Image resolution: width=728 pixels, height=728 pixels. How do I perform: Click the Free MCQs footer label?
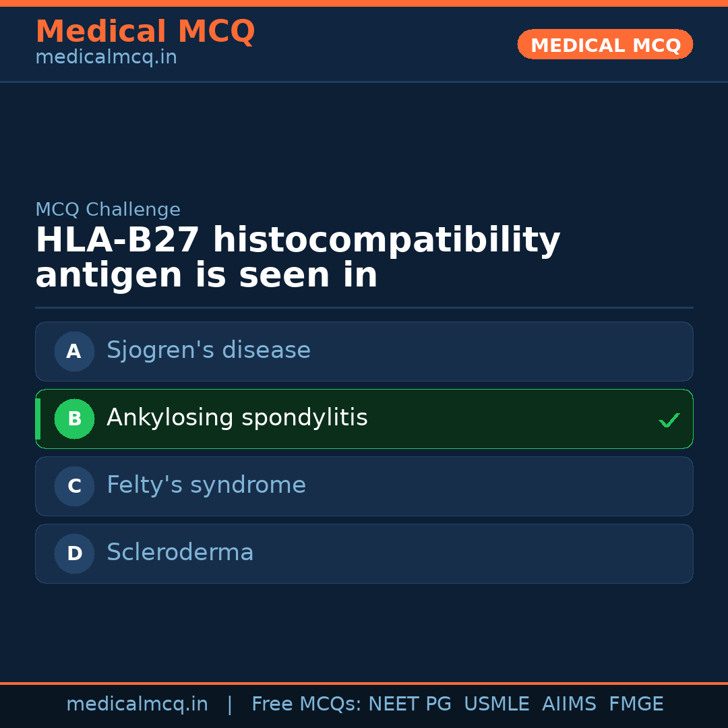[307, 704]
